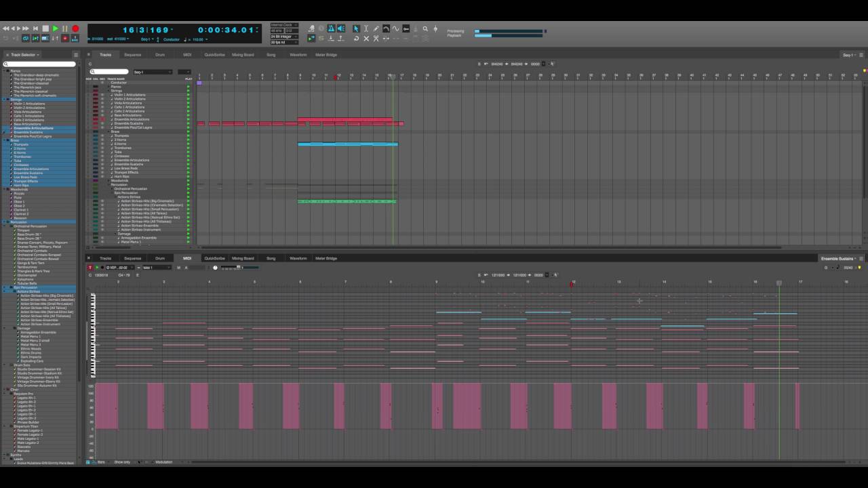Select the Mute tool marked with X
Viewport: 868px width, 488px height.
366,39
